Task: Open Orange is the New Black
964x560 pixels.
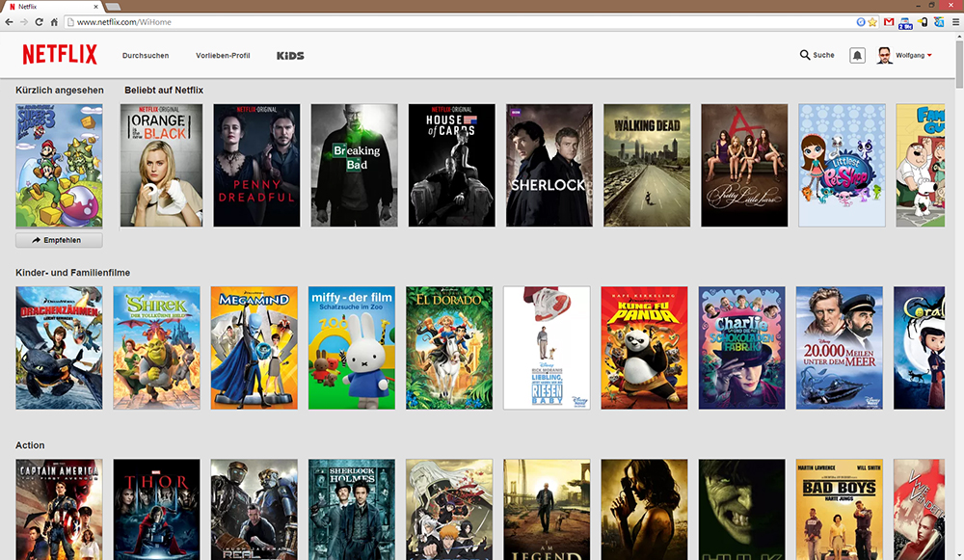Action: coord(161,166)
